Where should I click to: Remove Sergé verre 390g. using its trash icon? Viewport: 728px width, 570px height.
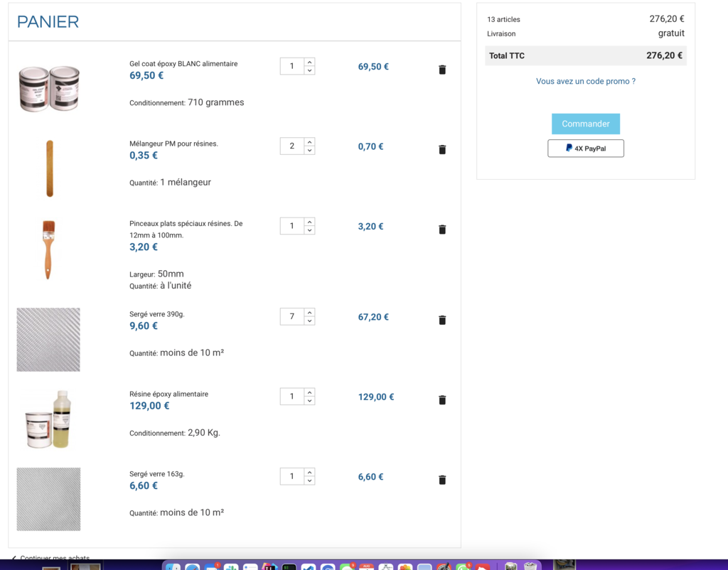[442, 320]
